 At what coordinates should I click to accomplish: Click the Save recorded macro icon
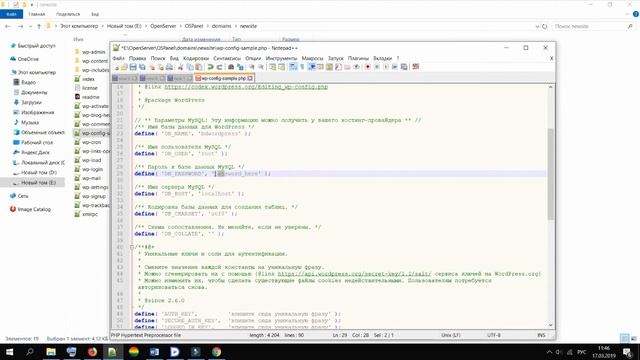[x=404, y=67]
